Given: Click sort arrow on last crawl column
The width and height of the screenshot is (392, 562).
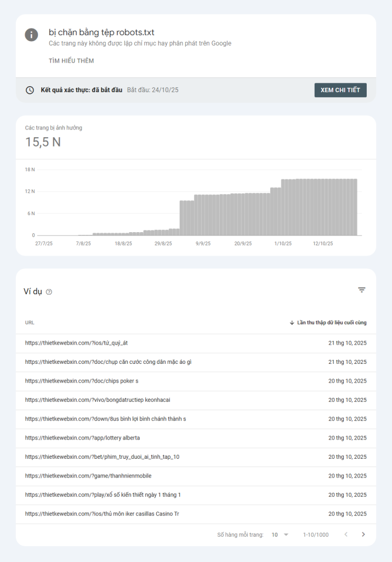Looking at the screenshot, I should point(292,323).
